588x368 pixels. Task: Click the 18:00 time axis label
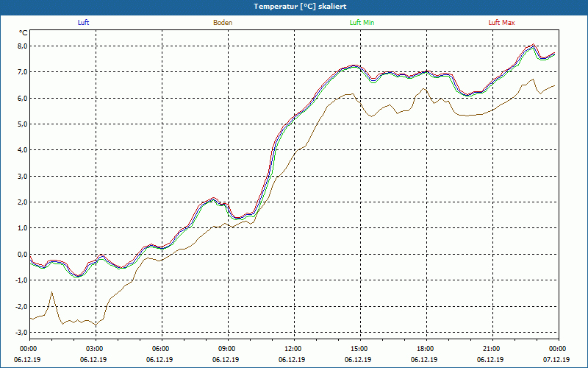click(424, 349)
